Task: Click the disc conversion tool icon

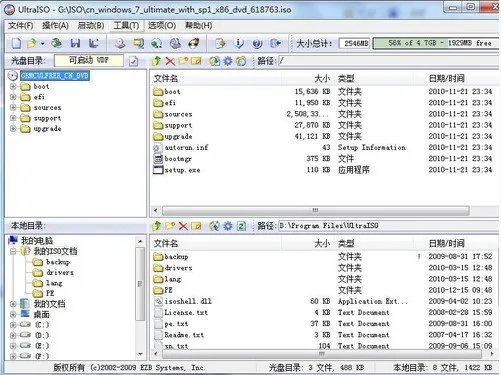Action: point(175,43)
